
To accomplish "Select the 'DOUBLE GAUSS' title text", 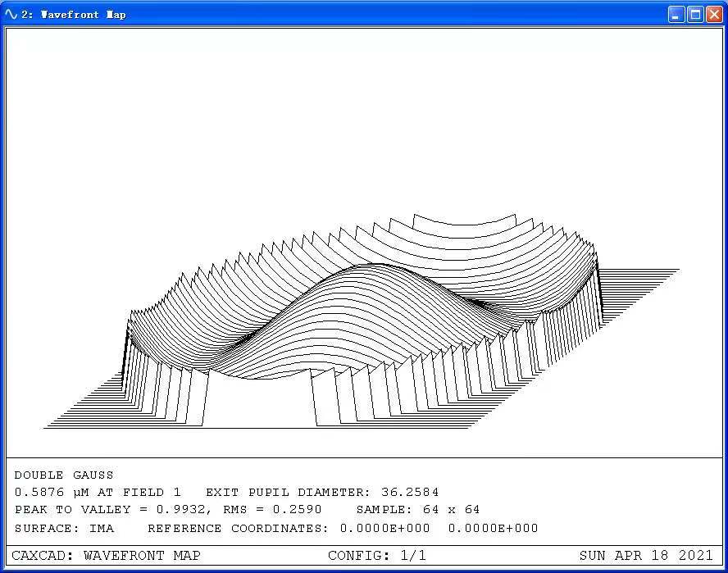I will click(64, 475).
